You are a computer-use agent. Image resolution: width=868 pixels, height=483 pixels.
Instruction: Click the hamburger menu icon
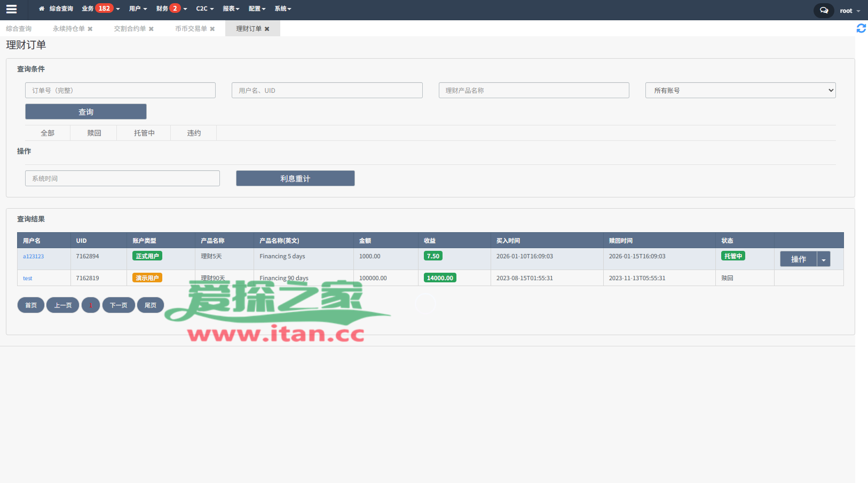[x=11, y=9]
